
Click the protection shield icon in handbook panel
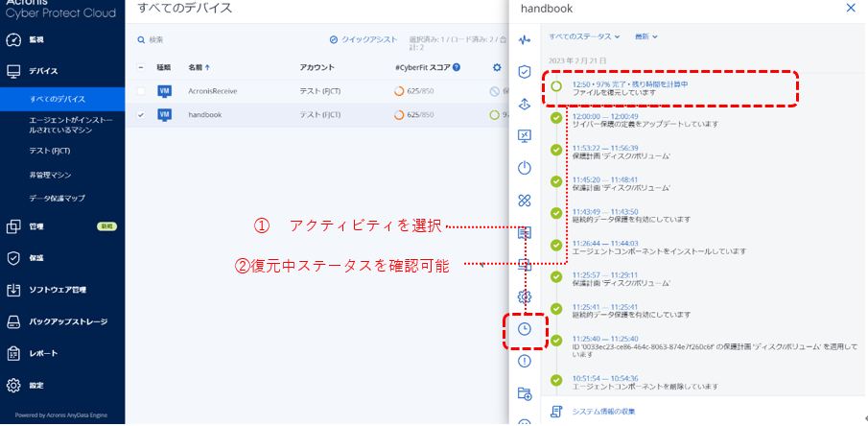(525, 72)
